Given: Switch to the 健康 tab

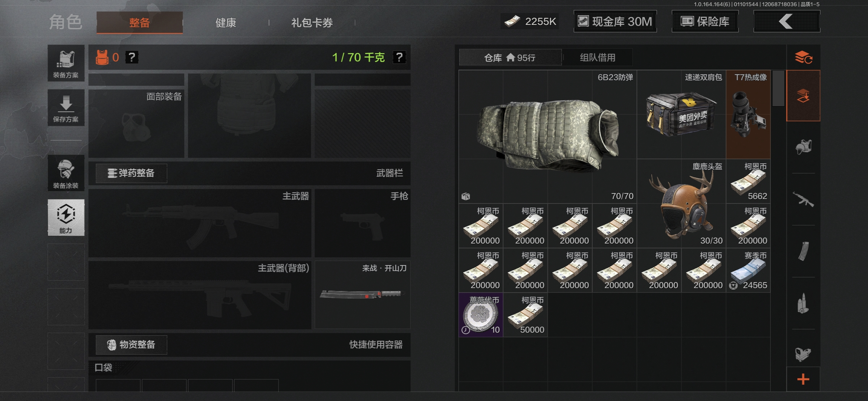Looking at the screenshot, I should click(x=226, y=23).
